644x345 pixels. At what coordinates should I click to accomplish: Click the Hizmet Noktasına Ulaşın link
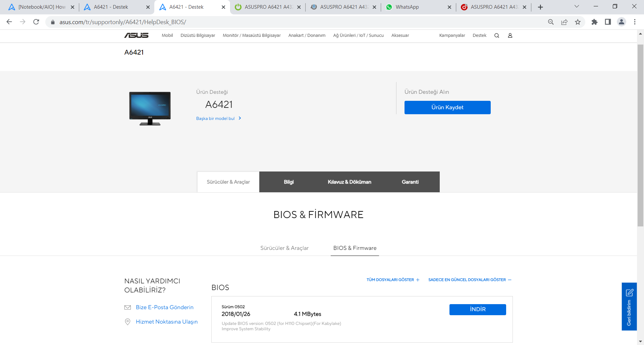click(x=167, y=322)
